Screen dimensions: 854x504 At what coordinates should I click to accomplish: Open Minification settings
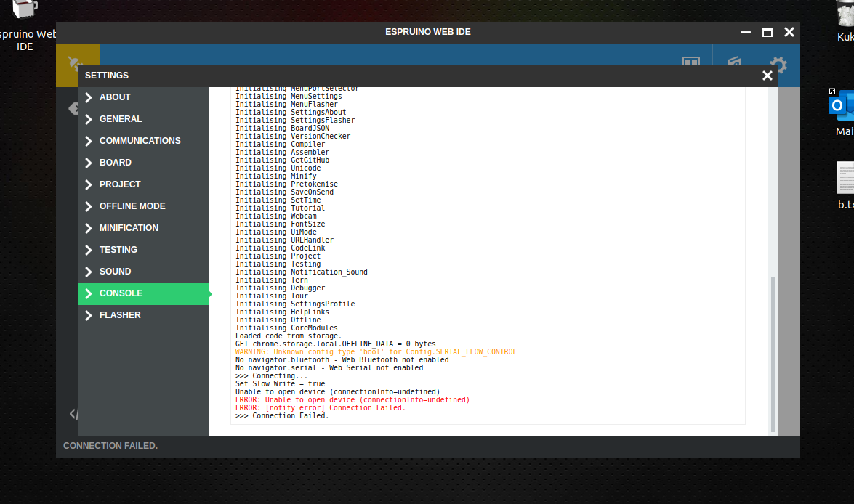point(143,228)
